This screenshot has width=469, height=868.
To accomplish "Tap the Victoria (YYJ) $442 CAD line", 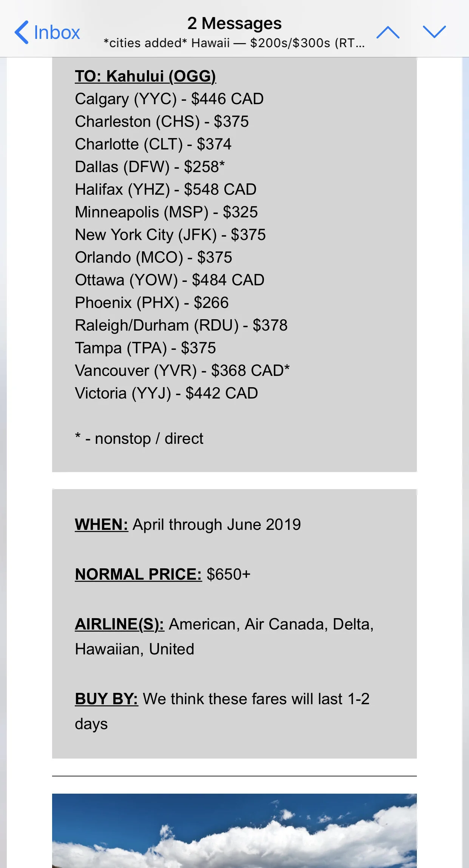I will coord(167,393).
